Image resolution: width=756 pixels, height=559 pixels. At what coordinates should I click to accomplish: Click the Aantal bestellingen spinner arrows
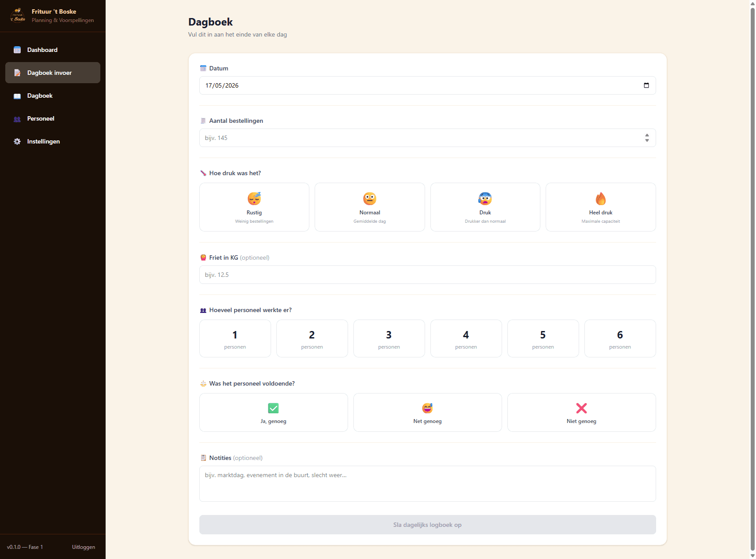pos(647,138)
